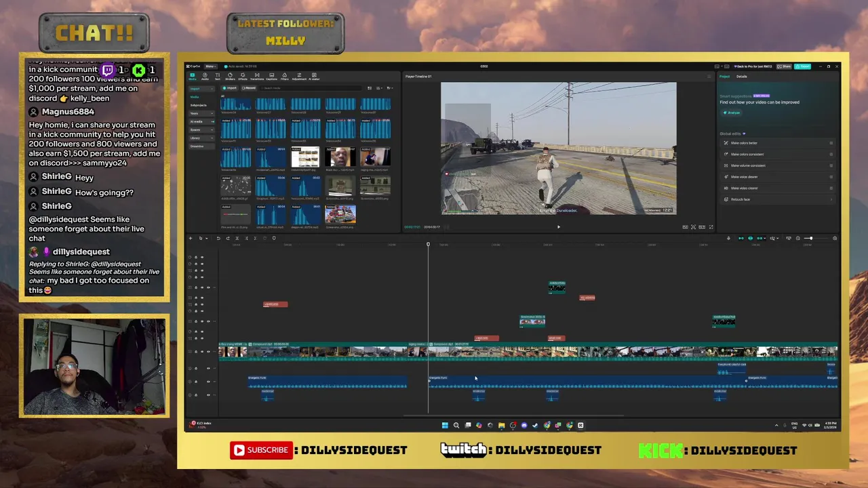Switch to the Project tab
868x488 pixels.
[724, 77]
